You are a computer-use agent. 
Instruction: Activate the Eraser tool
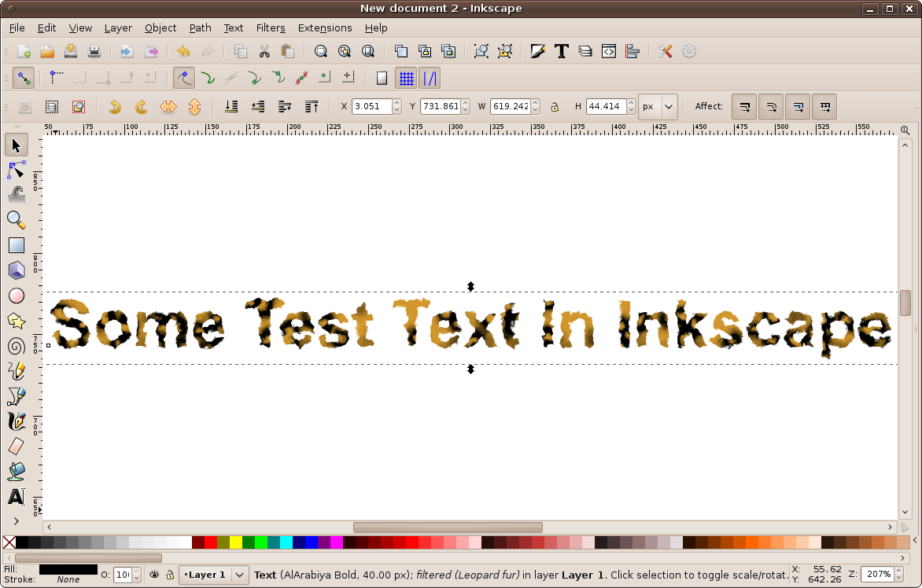(x=17, y=447)
